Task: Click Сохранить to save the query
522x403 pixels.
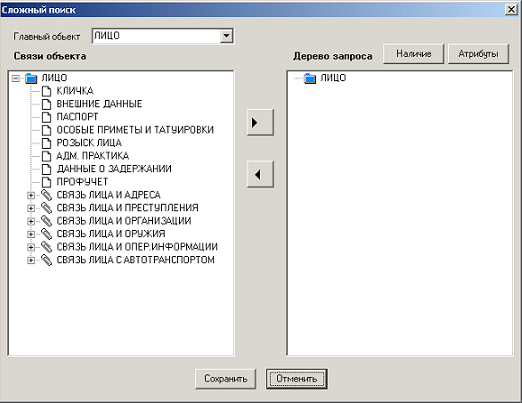Action: click(x=226, y=379)
